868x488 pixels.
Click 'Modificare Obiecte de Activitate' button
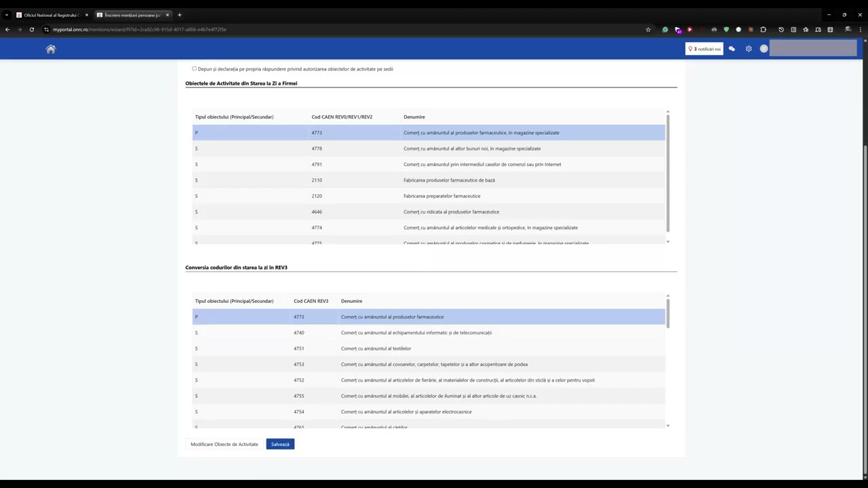pos(224,444)
